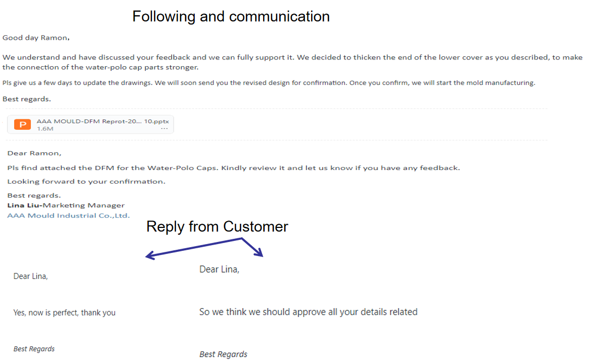Click the italic 'Best Regards' in the right reply
Image resolution: width=594 pixels, height=364 pixels.
223,355
